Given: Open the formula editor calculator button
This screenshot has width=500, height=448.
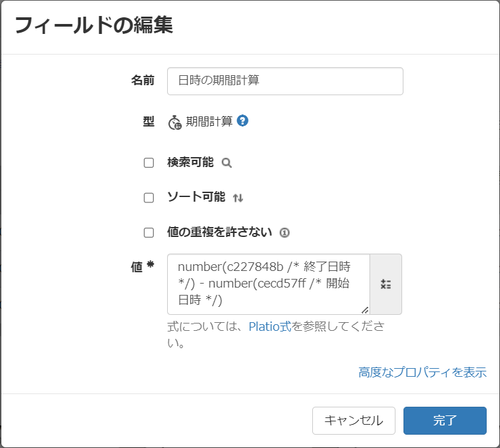Looking at the screenshot, I should point(386,284).
